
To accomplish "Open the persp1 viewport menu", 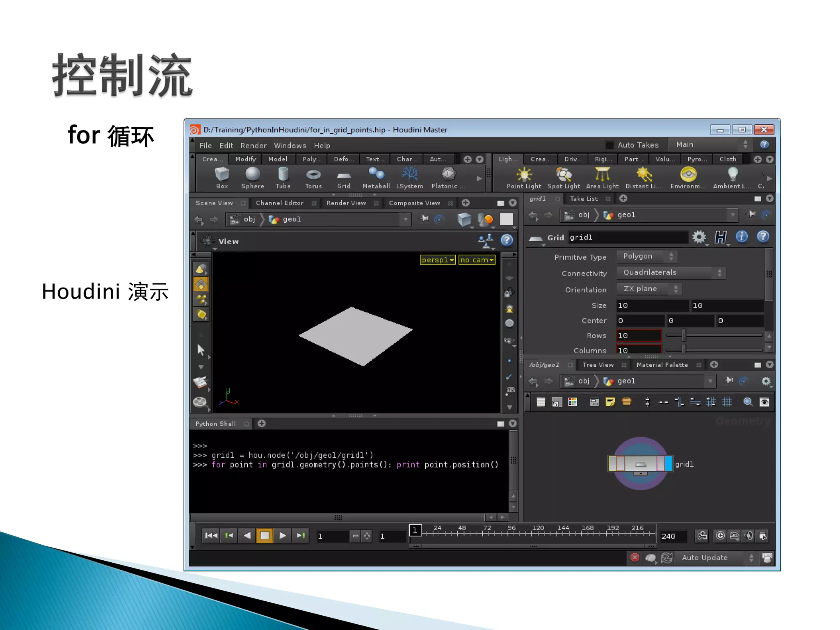I will click(x=438, y=260).
